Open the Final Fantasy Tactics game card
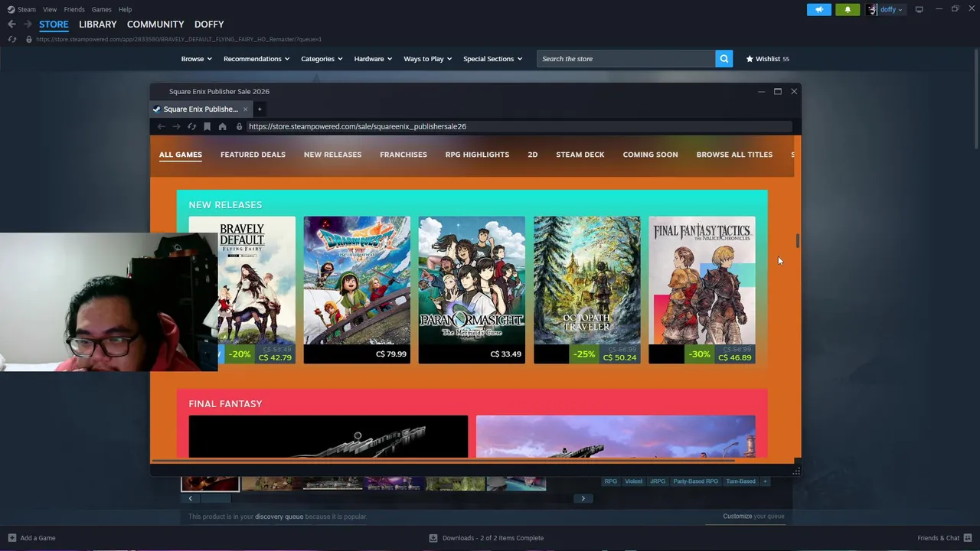This screenshot has width=980, height=551. click(x=701, y=289)
